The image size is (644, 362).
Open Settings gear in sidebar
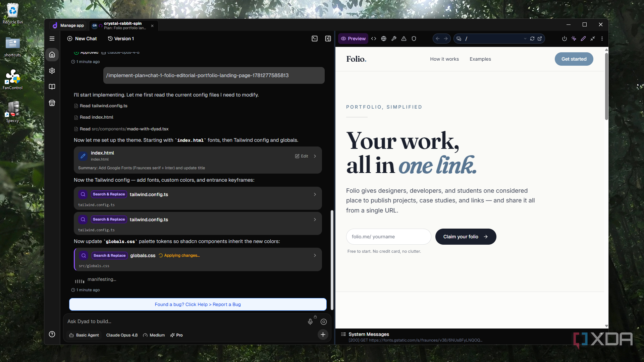coord(52,71)
